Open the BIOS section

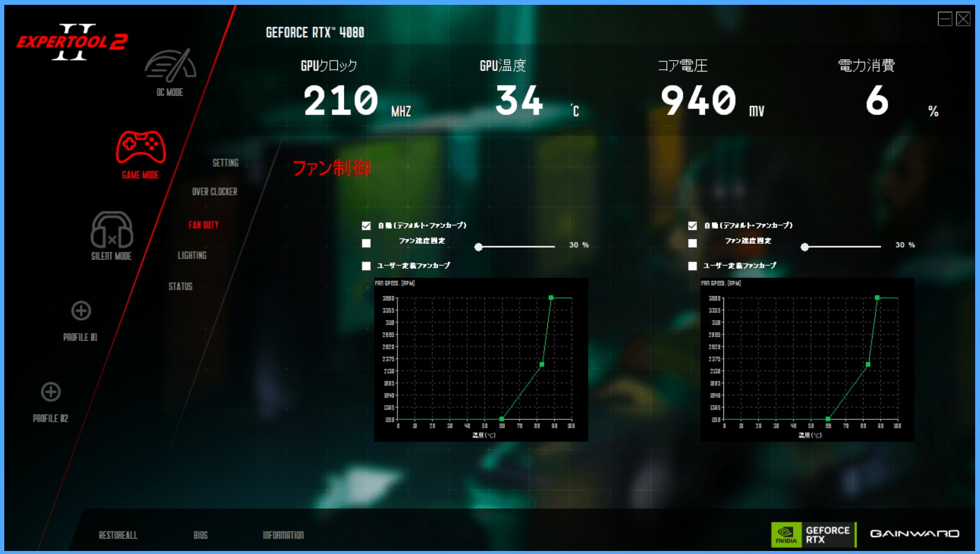coord(201,535)
